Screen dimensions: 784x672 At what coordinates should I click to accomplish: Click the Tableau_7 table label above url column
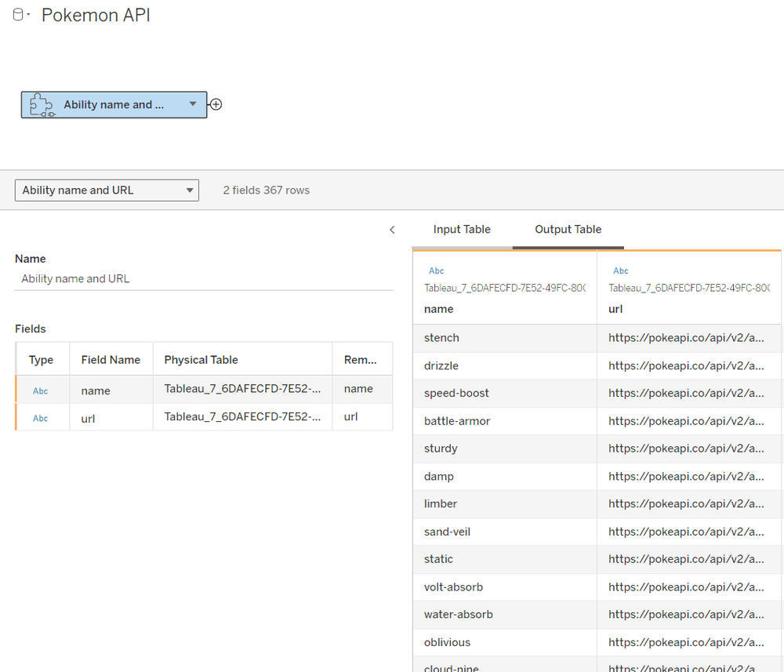pyautogui.click(x=689, y=288)
